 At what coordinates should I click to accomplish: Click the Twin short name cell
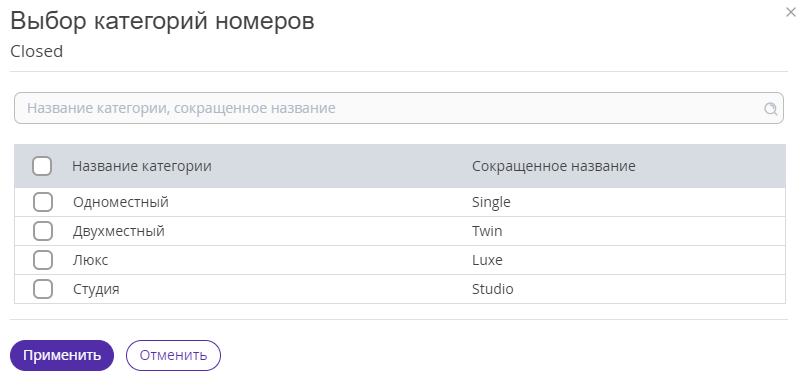[x=487, y=231]
